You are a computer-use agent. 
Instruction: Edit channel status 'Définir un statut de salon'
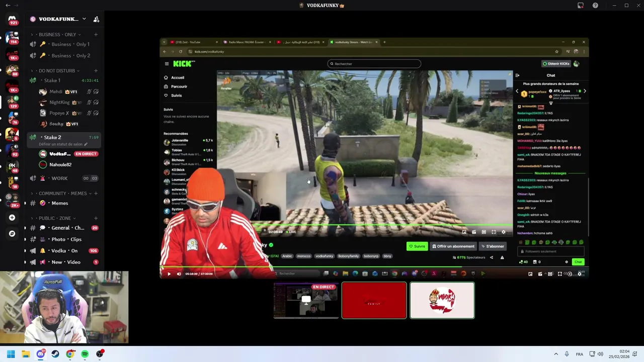63,144
